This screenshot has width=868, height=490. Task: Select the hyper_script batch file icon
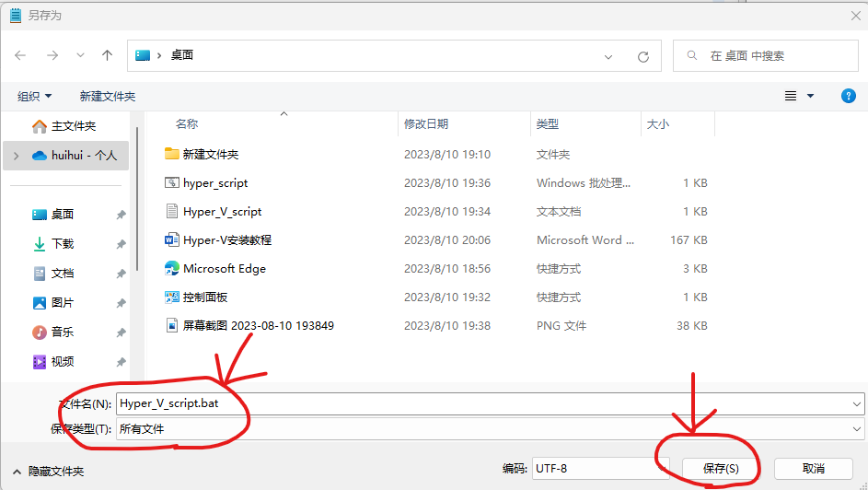(x=171, y=182)
